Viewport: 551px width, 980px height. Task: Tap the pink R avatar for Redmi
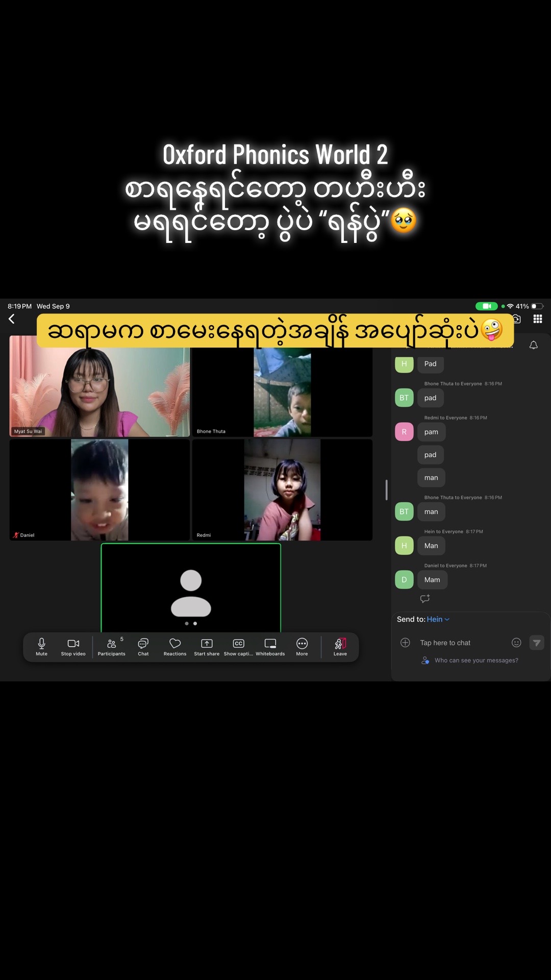point(404,432)
